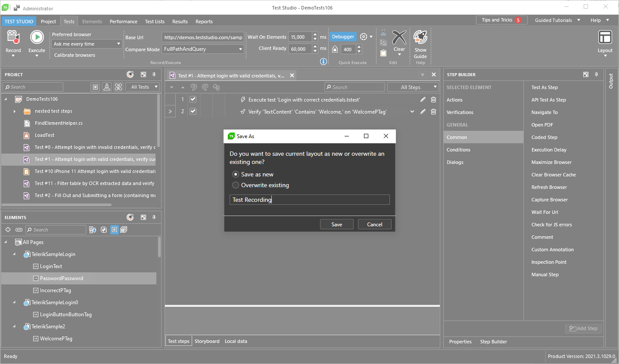Open the Guided Tutorials dropdown
Image resolution: width=619 pixels, height=364 pixels.
click(557, 20)
